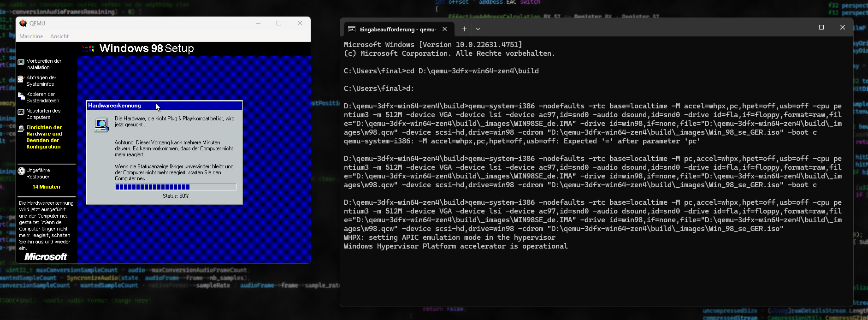The image size is (868, 320).
Task: Click the Windows flag logo in Setup header
Action: coord(89,48)
